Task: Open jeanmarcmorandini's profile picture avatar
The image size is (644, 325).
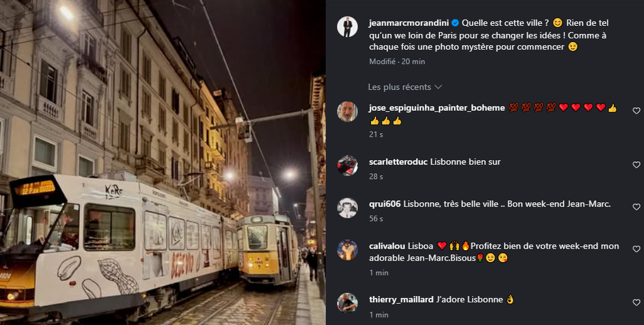Action: 347,27
